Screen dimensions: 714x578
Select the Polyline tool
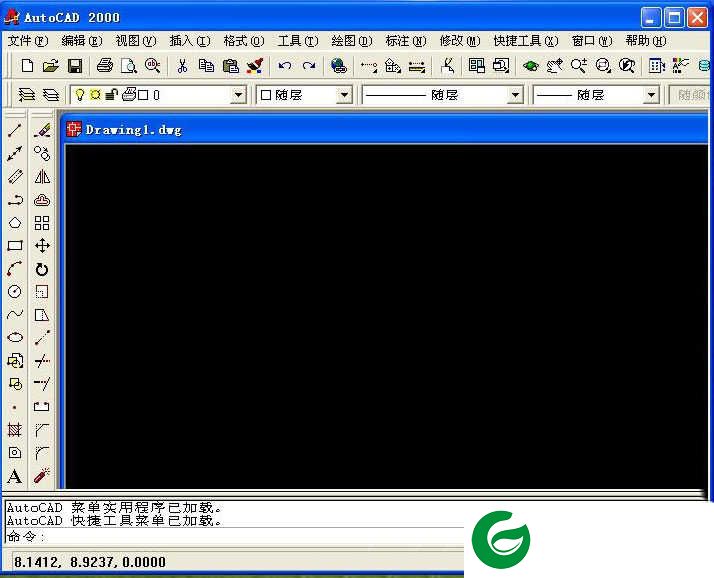click(15, 199)
